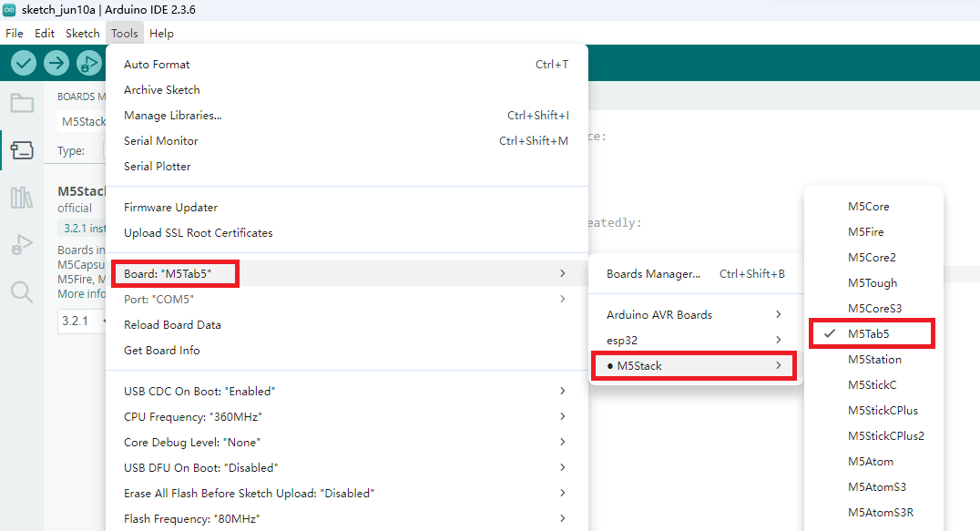Expand Core Debug Level option
The width and height of the screenshot is (980, 531).
pos(347,443)
